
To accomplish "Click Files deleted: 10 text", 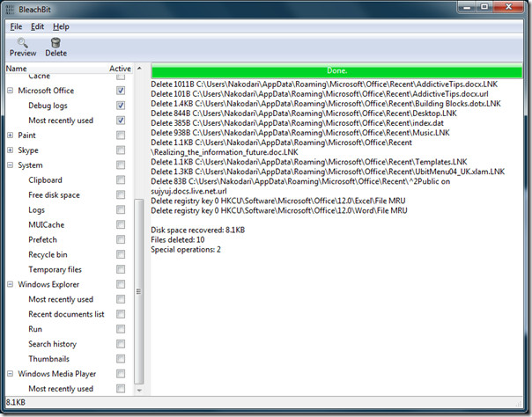I will click(x=178, y=240).
